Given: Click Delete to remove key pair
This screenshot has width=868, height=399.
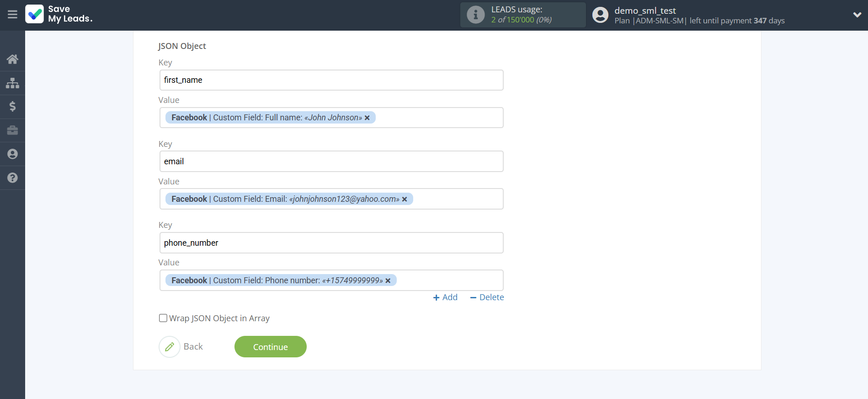Looking at the screenshot, I should pyautogui.click(x=487, y=297).
